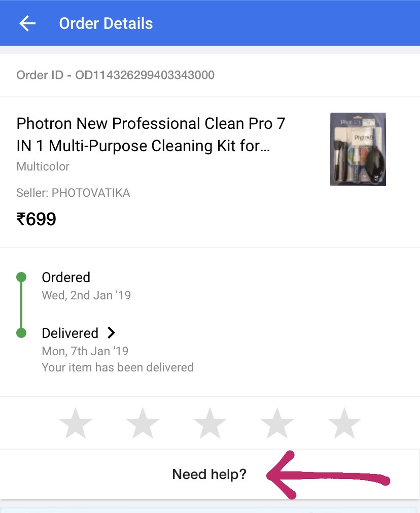Click the green Delivered status dot
This screenshot has width=420, height=513.
pyautogui.click(x=21, y=333)
